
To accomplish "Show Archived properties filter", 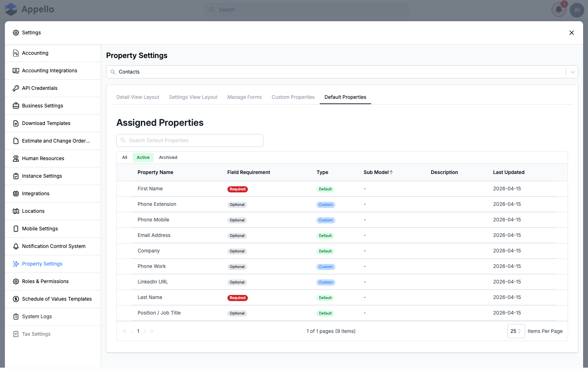I will pyautogui.click(x=168, y=158).
